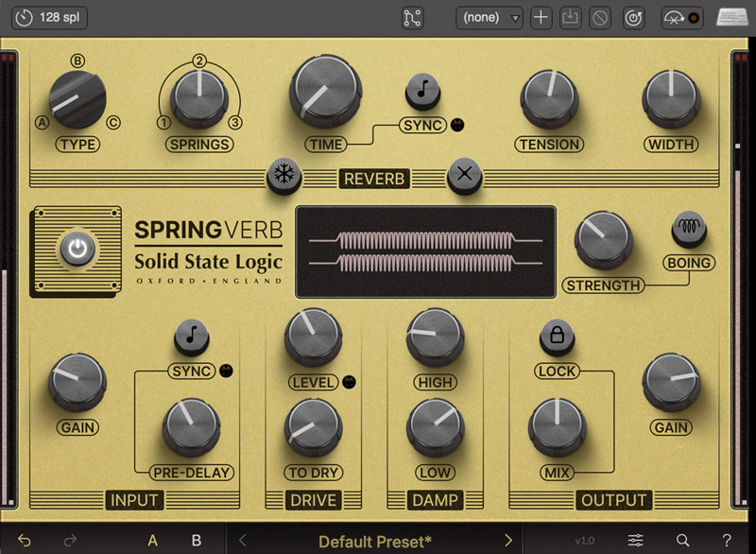
Task: Click the STRENGTH knob
Action: pyautogui.click(x=603, y=239)
